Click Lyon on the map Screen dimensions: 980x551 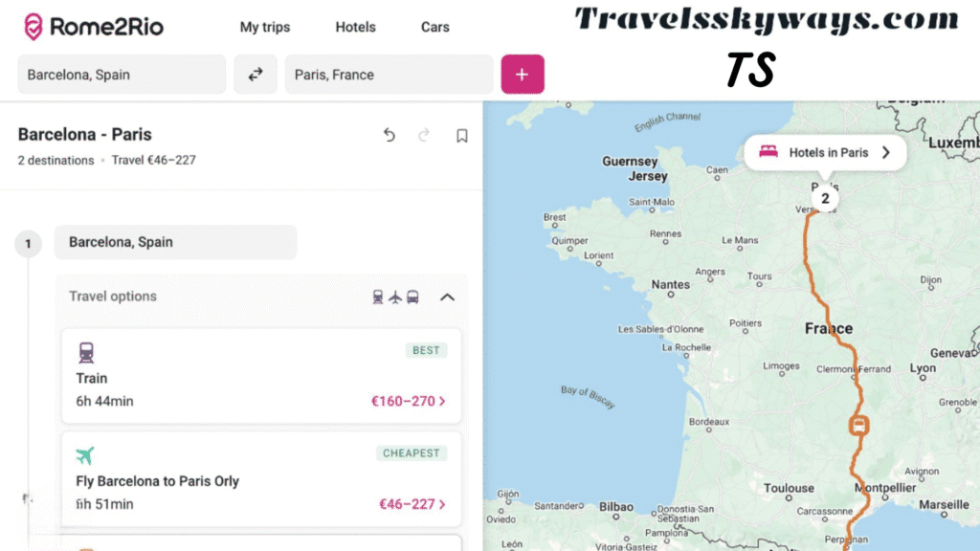pos(924,368)
